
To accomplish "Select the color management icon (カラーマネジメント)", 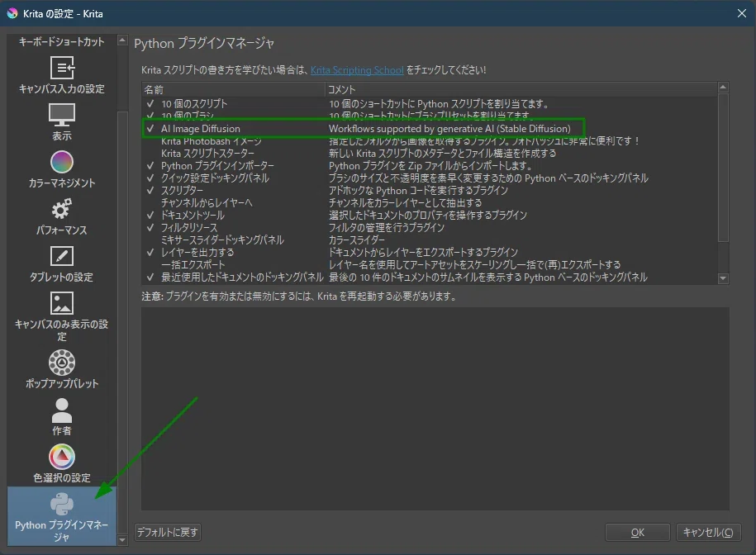I will [x=62, y=162].
